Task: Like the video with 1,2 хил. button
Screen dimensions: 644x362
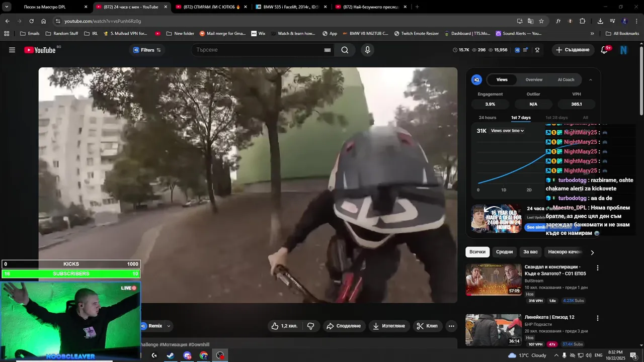Action: (284, 326)
